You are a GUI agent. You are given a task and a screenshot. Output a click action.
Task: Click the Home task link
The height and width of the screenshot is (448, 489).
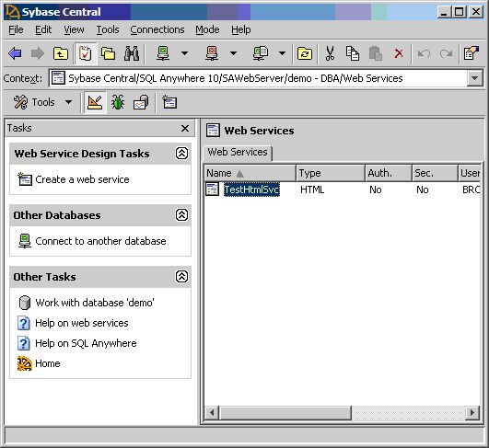[x=47, y=363]
